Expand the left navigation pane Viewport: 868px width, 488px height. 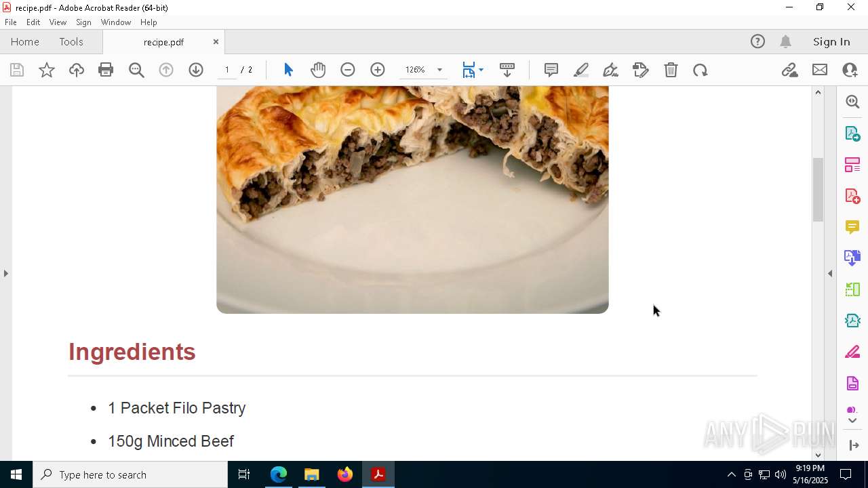pyautogui.click(x=5, y=273)
